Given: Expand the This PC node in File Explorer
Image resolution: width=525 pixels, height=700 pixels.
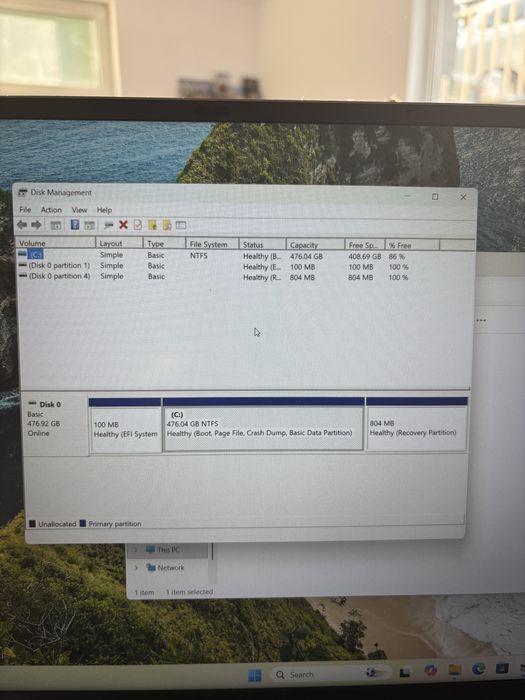Looking at the screenshot, I should tap(137, 550).
